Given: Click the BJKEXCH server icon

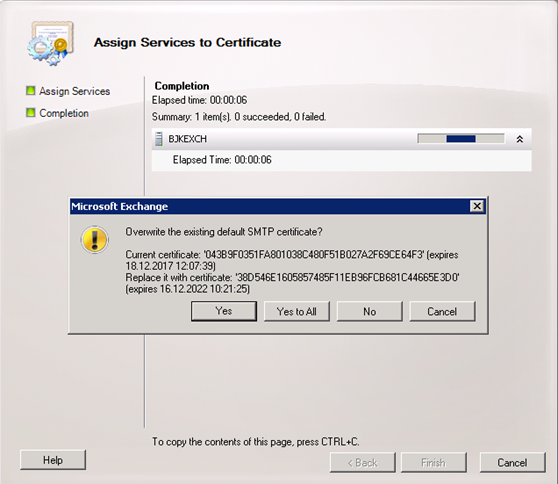Looking at the screenshot, I should [159, 139].
